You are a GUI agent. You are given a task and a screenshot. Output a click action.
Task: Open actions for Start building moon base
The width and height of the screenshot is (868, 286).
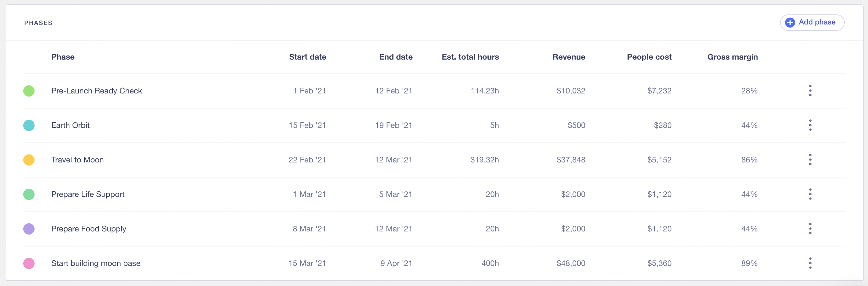point(810,263)
